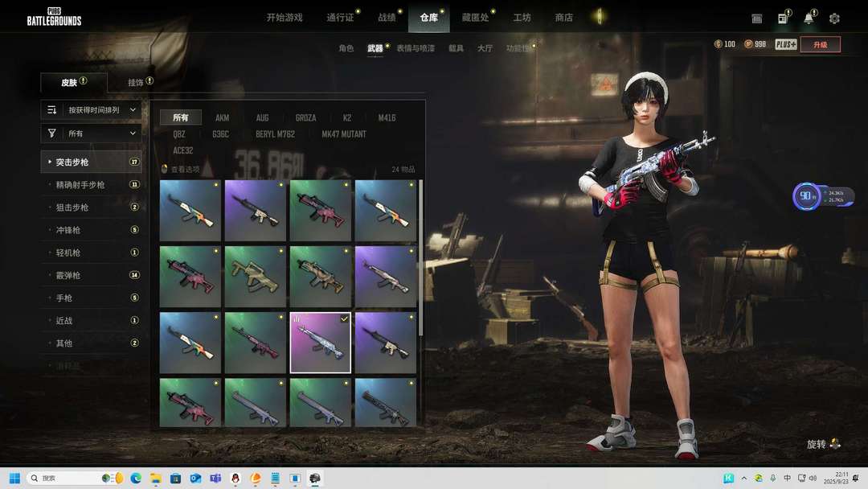Open the crate icon in the top-right header
Image resolution: width=868 pixels, height=489 pixels.
pos(757,18)
